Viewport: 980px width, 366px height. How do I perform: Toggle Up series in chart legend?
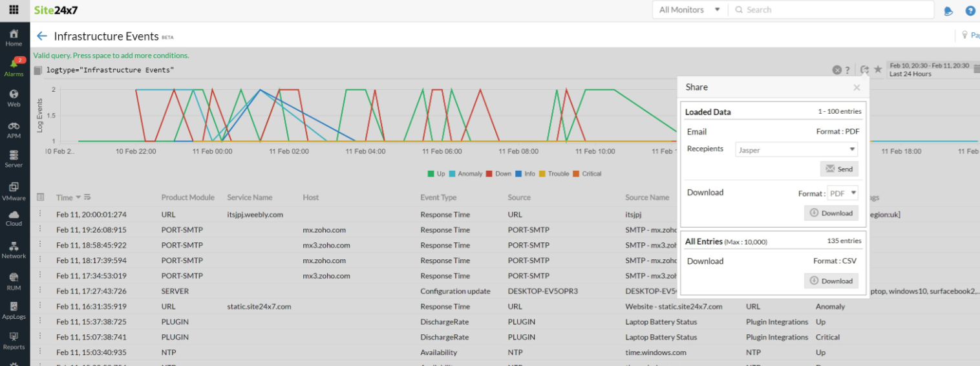click(436, 173)
